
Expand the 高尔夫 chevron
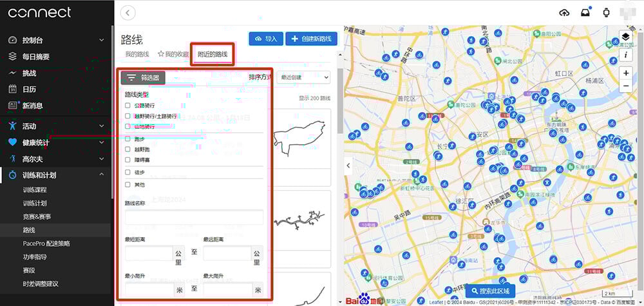coord(102,159)
